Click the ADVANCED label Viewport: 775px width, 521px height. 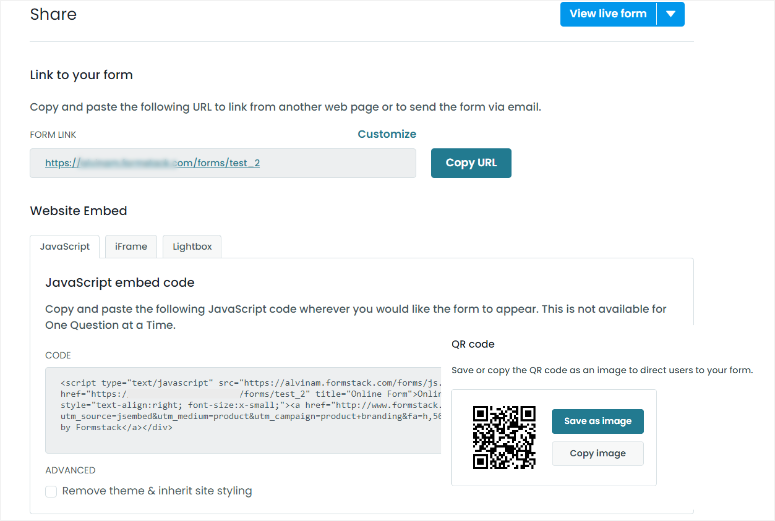(71, 471)
